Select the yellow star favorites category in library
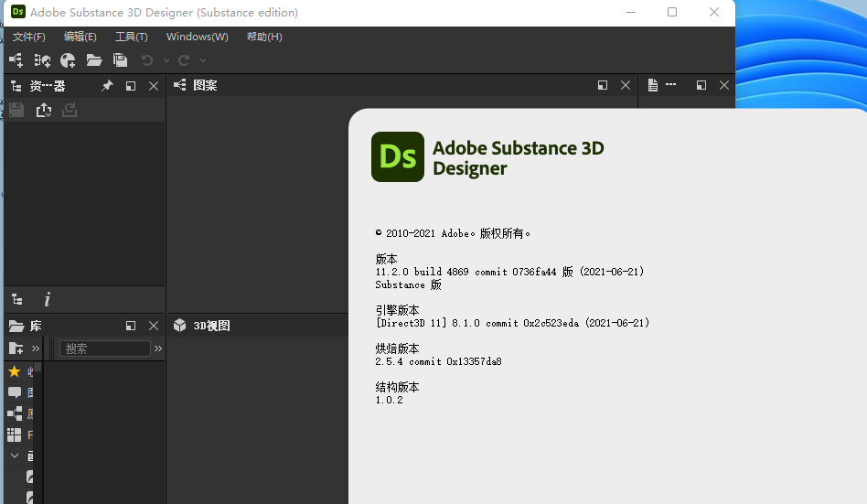The width and height of the screenshot is (867, 504). click(15, 371)
